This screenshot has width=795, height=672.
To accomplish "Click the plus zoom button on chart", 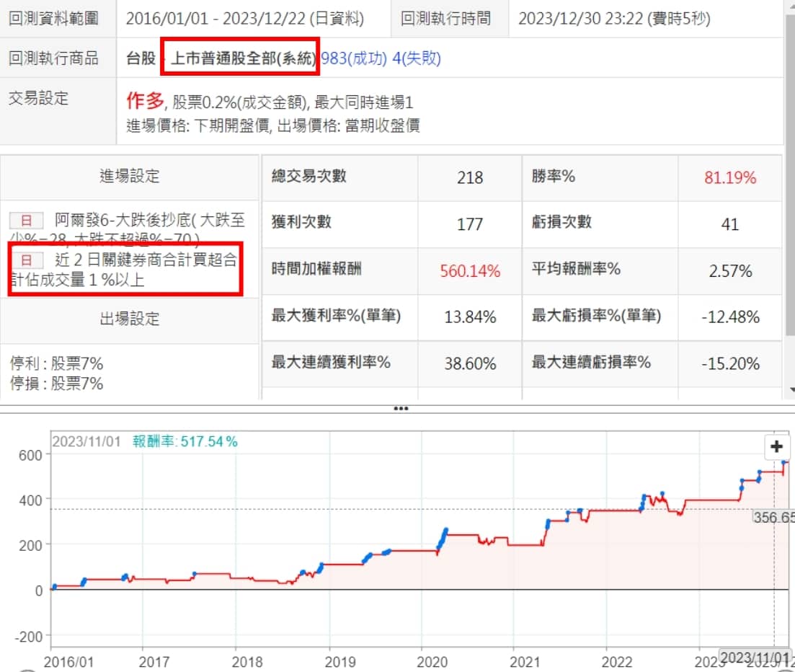I will pos(776,447).
